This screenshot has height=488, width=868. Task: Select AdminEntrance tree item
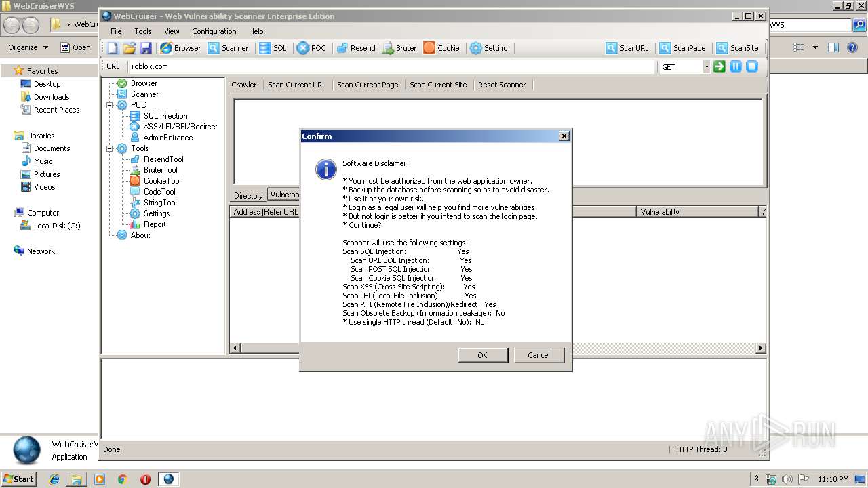coord(168,138)
